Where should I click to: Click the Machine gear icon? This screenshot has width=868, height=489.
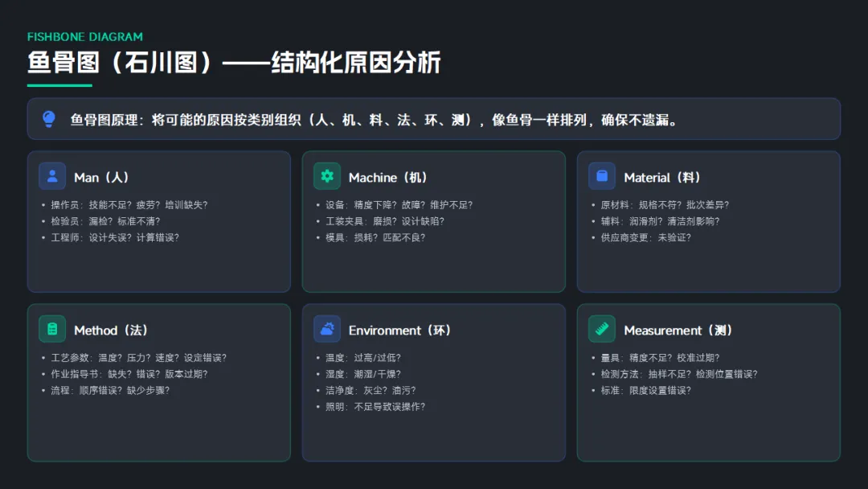point(327,176)
